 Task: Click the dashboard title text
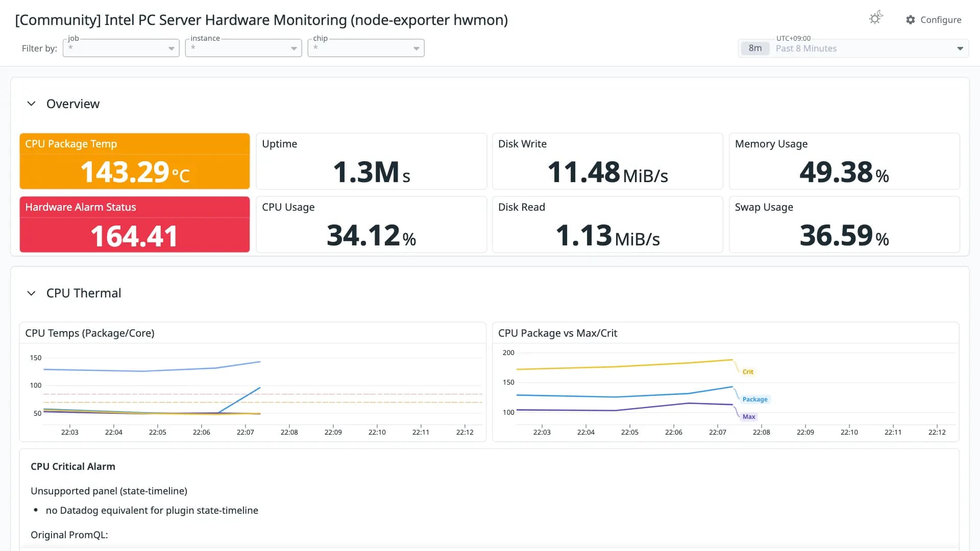[x=261, y=20]
